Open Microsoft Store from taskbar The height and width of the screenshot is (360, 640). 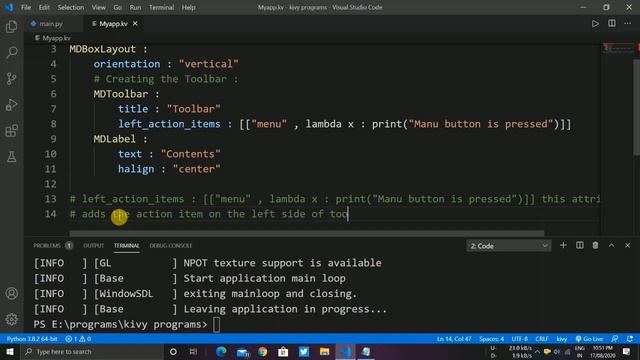tap(283, 351)
